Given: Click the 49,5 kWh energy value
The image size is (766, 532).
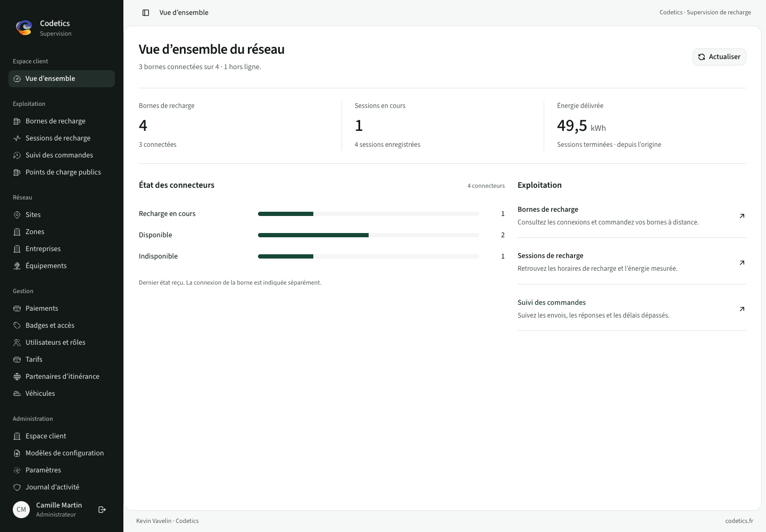Looking at the screenshot, I should tap(581, 126).
